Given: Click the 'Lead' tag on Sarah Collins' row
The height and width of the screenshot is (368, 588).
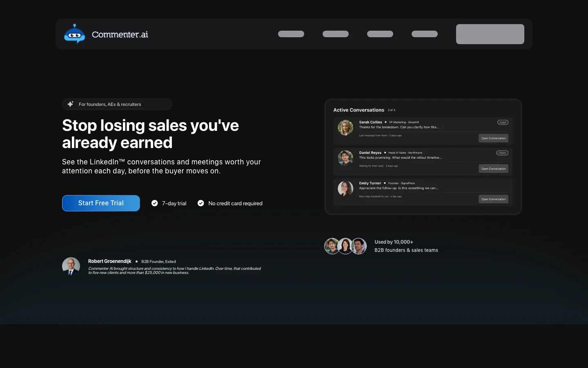Looking at the screenshot, I should 503,122.
